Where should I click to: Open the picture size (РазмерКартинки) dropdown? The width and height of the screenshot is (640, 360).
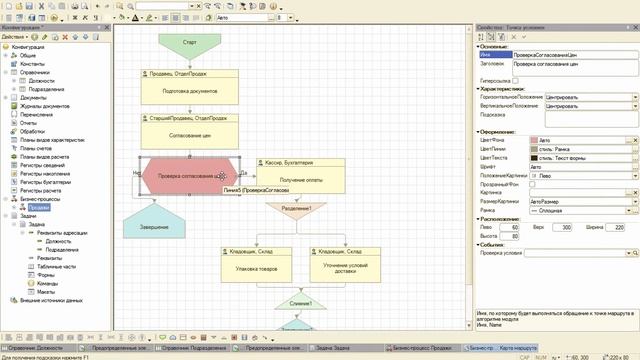(x=635, y=201)
